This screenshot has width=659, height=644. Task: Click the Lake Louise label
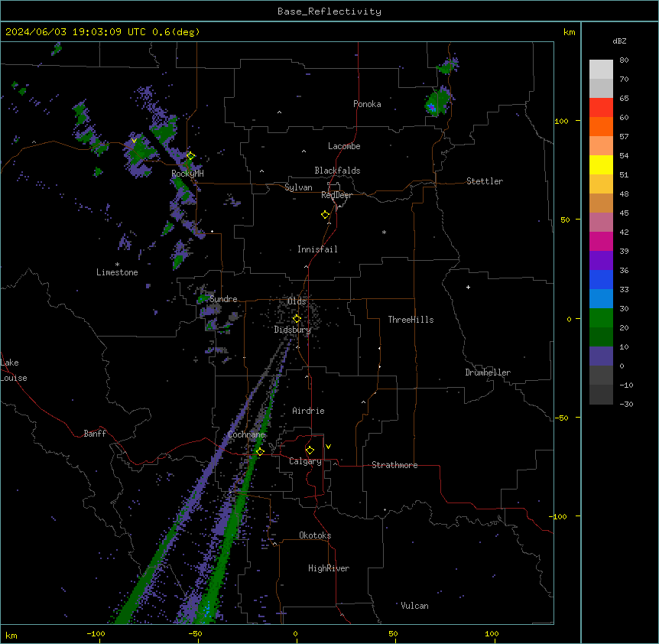14,370
